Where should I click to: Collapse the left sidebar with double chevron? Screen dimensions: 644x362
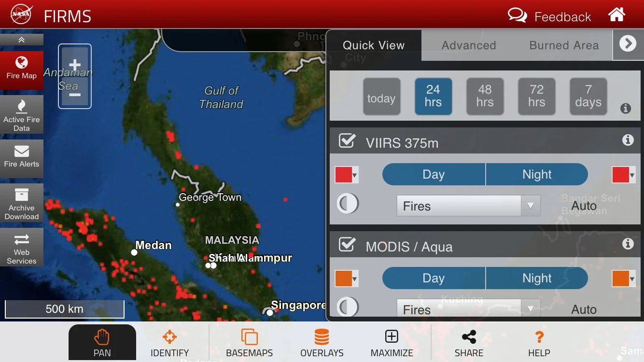(x=22, y=40)
